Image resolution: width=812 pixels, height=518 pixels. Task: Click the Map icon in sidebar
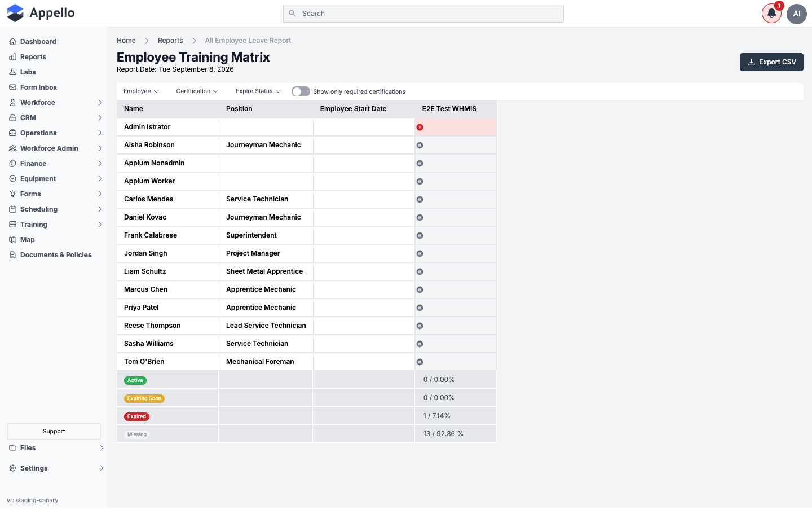[12, 240]
